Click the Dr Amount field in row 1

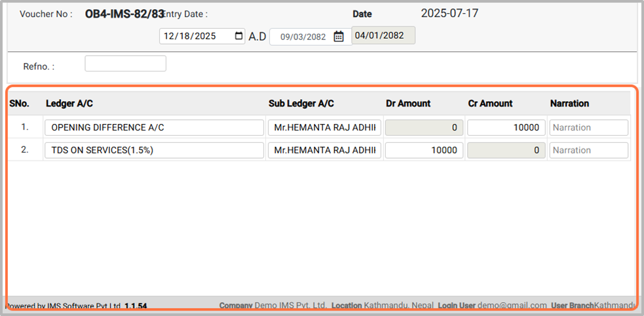pyautogui.click(x=424, y=128)
